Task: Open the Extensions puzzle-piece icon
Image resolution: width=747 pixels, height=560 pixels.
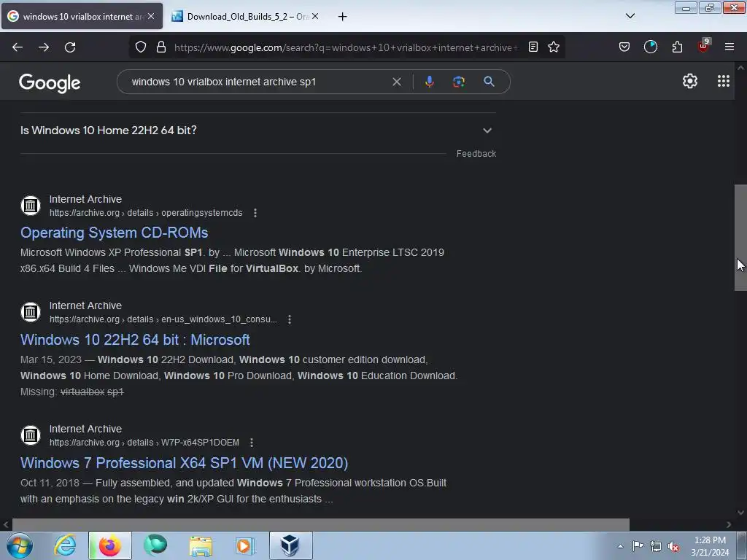Action: tap(677, 47)
